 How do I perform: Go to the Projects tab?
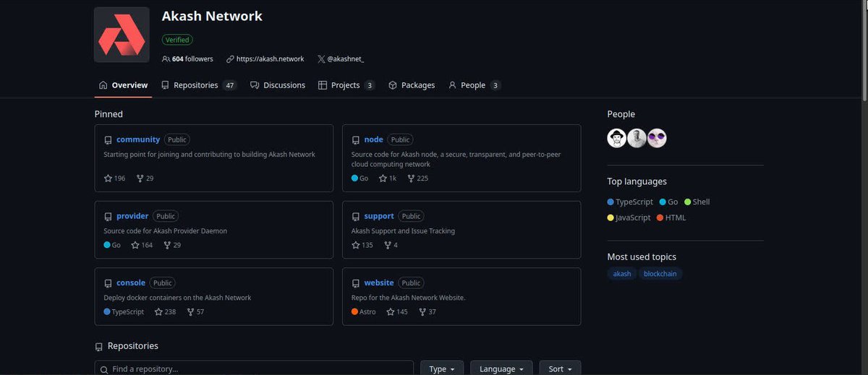pyautogui.click(x=346, y=85)
